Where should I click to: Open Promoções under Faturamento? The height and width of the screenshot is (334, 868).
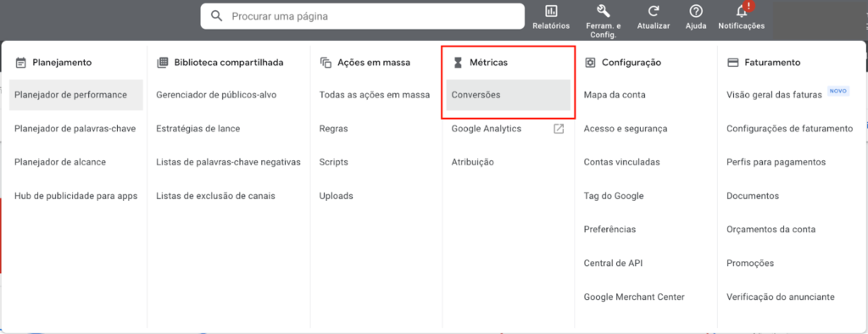(x=750, y=263)
